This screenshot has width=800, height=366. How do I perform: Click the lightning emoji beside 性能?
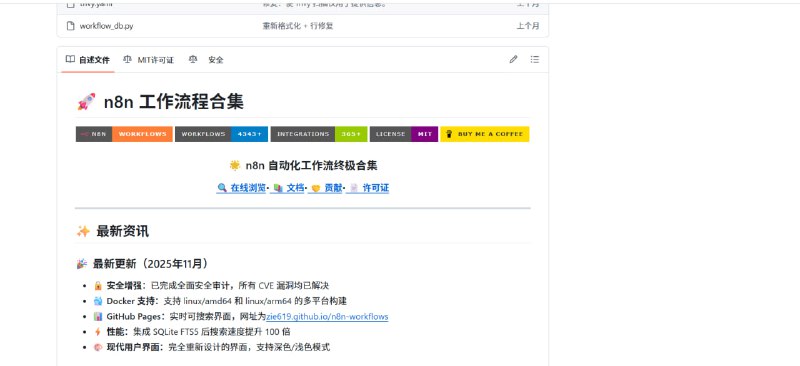[98, 332]
